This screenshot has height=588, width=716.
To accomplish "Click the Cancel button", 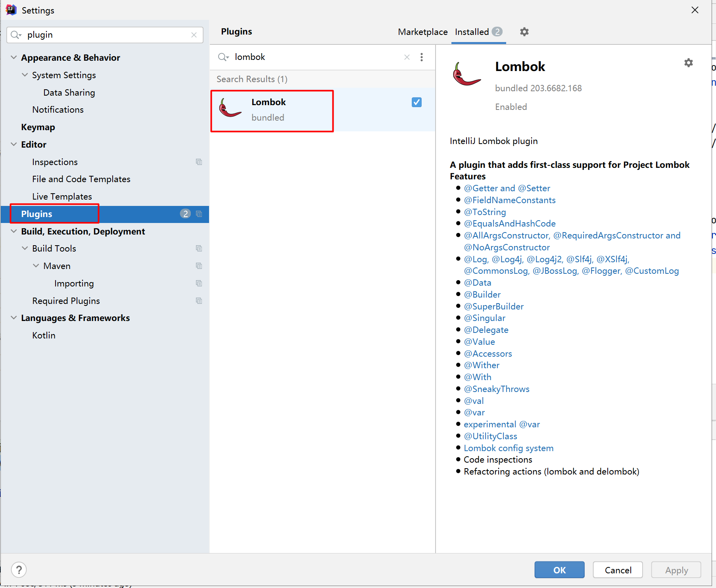I will tap(618, 570).
